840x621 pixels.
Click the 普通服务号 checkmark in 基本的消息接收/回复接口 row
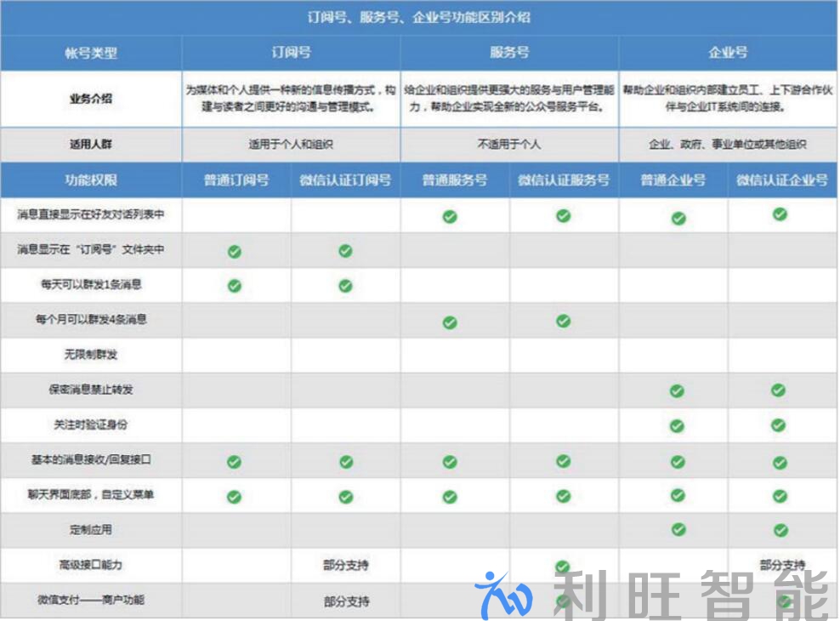450,461
